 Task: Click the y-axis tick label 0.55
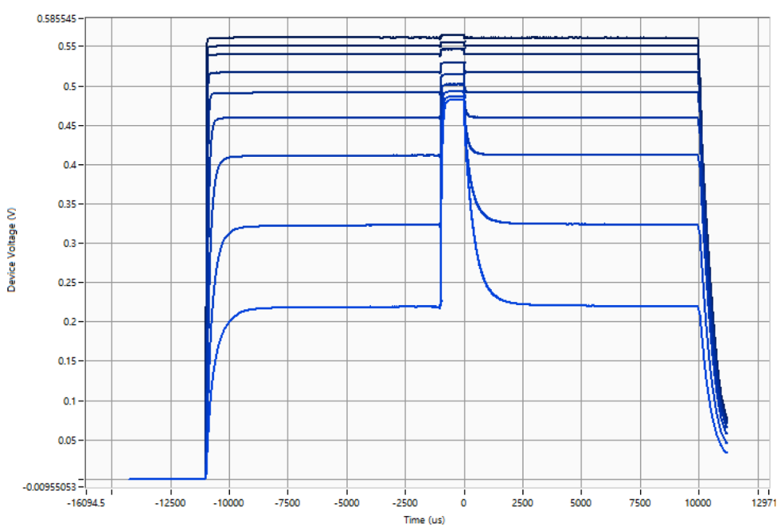click(68, 46)
